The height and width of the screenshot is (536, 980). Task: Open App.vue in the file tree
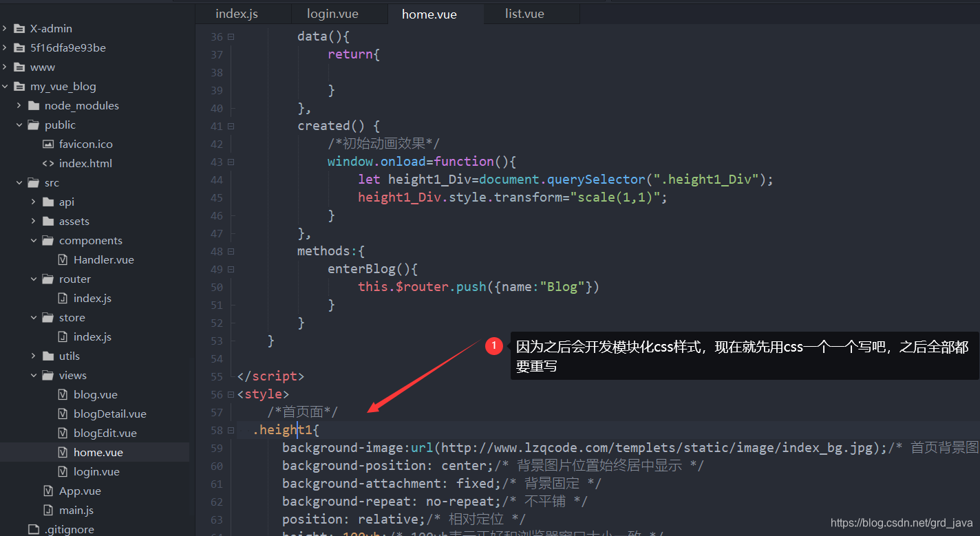point(80,491)
